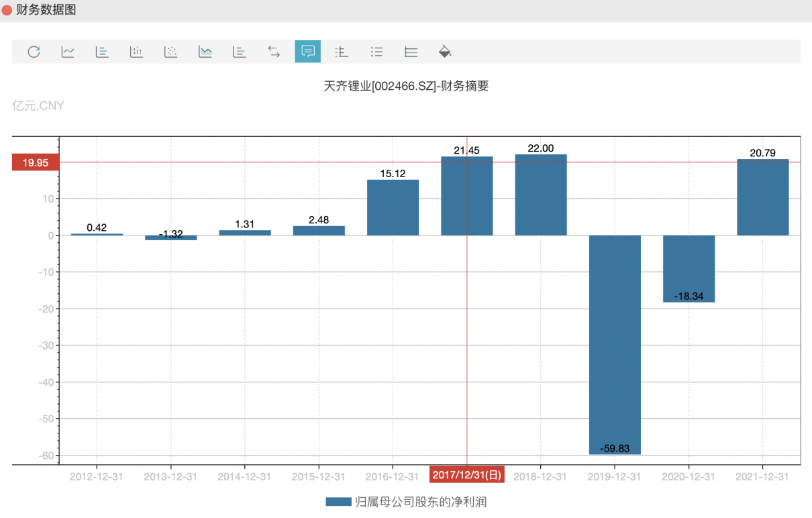812x518 pixels.
Task: Click the bar chart icon left of the swap arrows
Action: point(240,52)
